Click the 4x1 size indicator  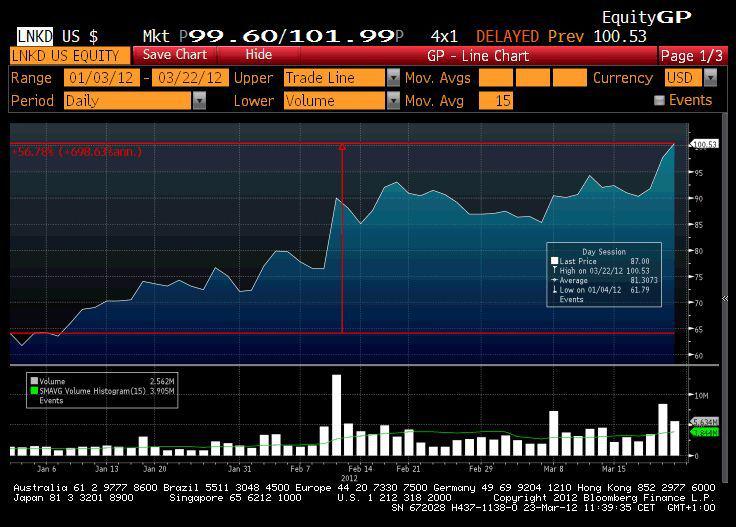tap(444, 36)
